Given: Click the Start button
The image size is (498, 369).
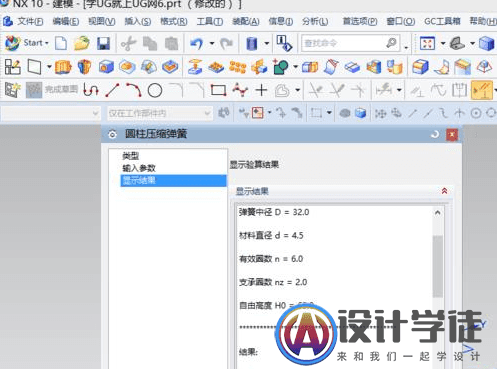Looking at the screenshot, I should 27,43.
